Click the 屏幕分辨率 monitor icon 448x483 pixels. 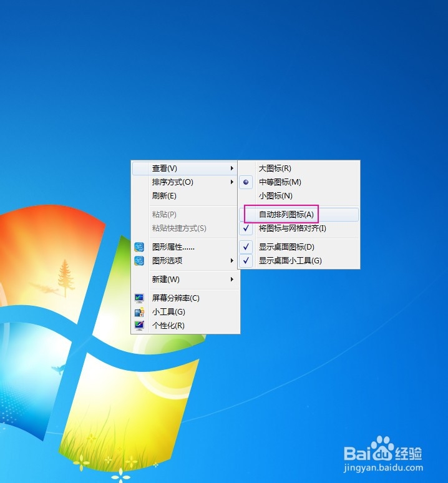click(139, 298)
